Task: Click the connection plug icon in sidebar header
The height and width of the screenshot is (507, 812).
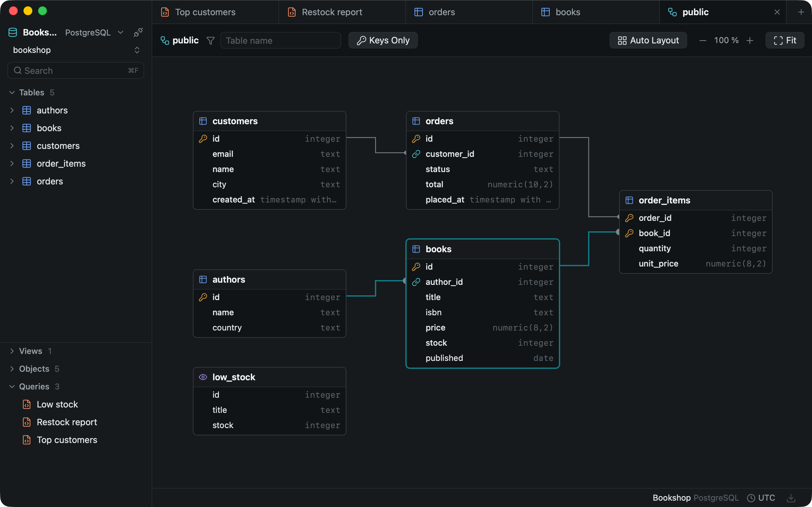Action: [x=138, y=33]
